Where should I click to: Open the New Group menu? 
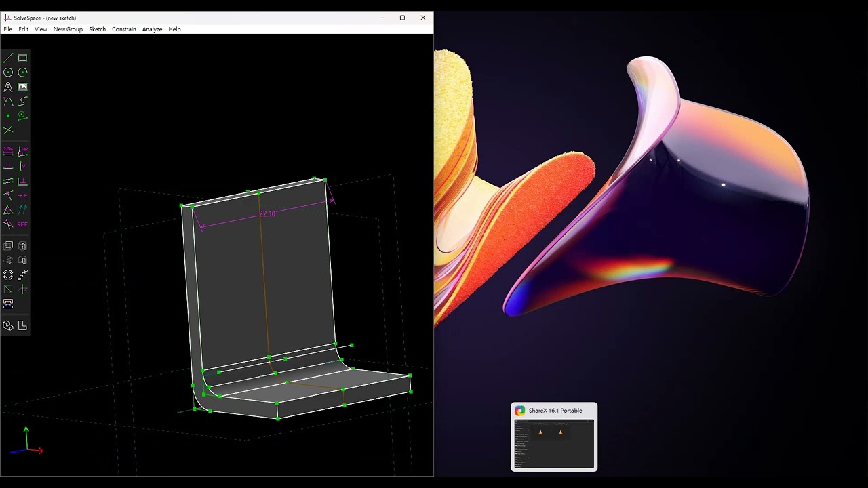click(68, 29)
